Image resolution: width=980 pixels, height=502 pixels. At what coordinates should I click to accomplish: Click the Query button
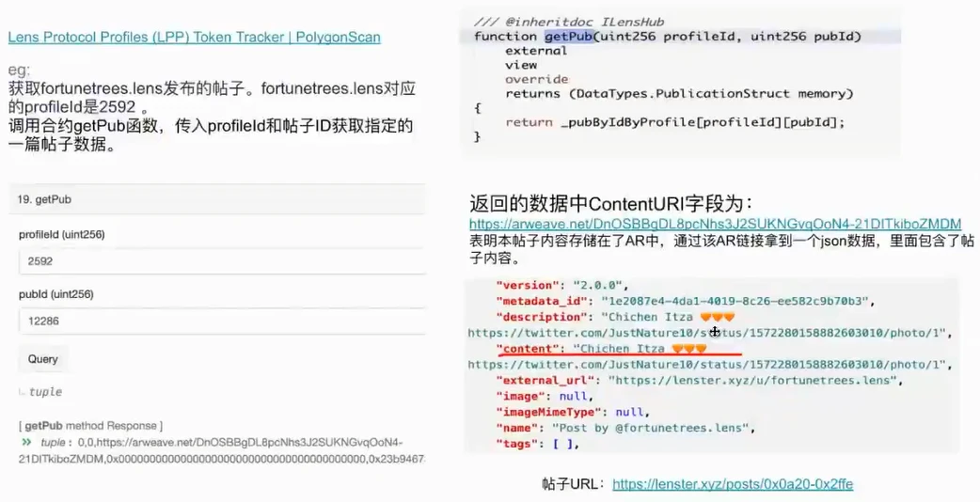[x=43, y=359]
